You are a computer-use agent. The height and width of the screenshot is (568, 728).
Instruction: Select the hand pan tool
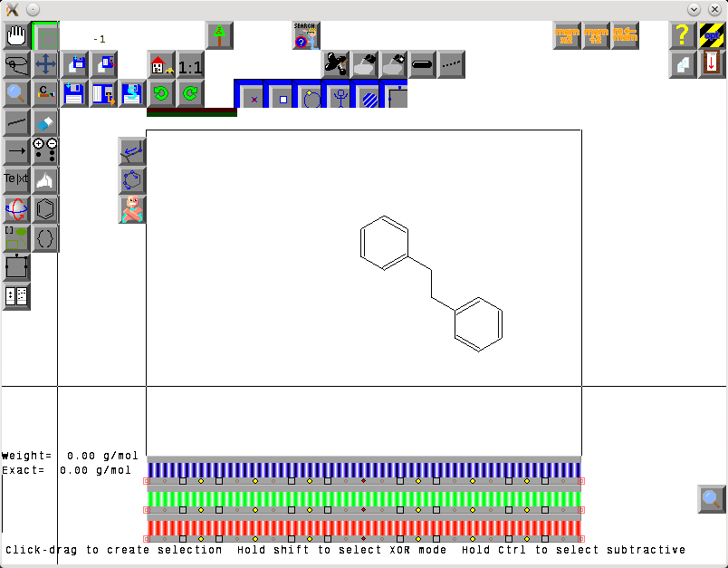(16, 35)
